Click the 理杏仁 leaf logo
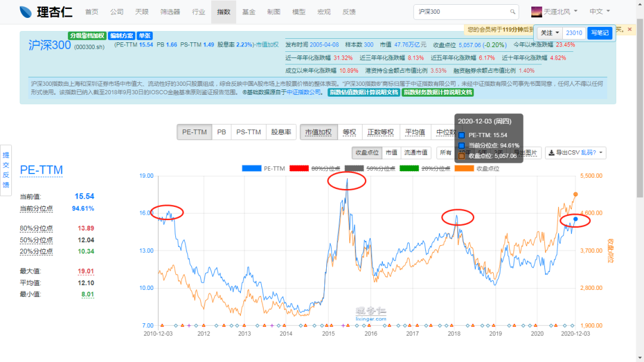Image resolution: width=644 pixels, height=362 pixels. coord(26,12)
